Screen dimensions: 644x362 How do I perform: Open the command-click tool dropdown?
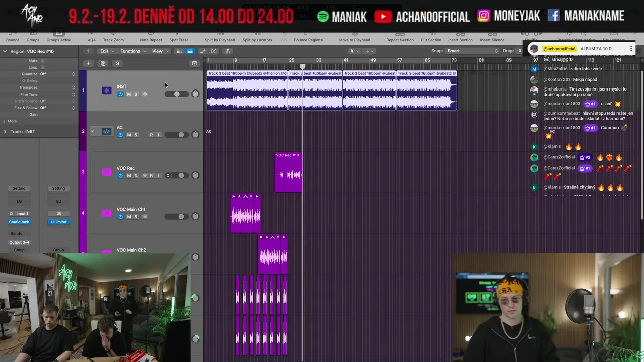tap(369, 51)
